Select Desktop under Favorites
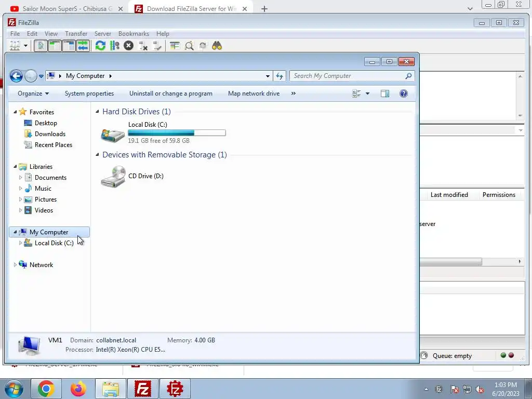This screenshot has width=532, height=399. click(46, 123)
